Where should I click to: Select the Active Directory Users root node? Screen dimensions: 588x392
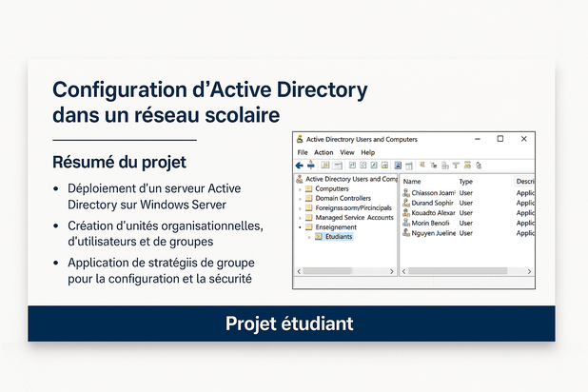click(x=351, y=179)
